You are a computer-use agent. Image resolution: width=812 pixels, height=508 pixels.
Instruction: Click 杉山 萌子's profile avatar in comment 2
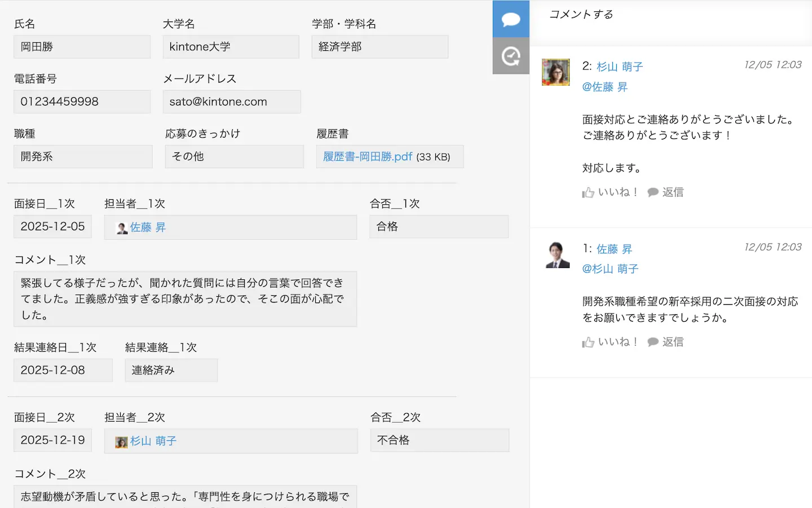(x=555, y=72)
